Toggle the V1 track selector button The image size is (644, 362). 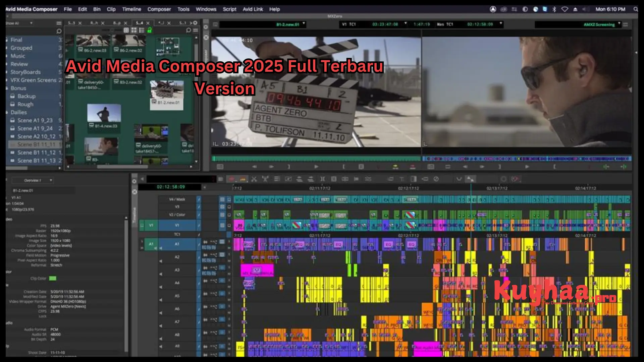(151, 225)
